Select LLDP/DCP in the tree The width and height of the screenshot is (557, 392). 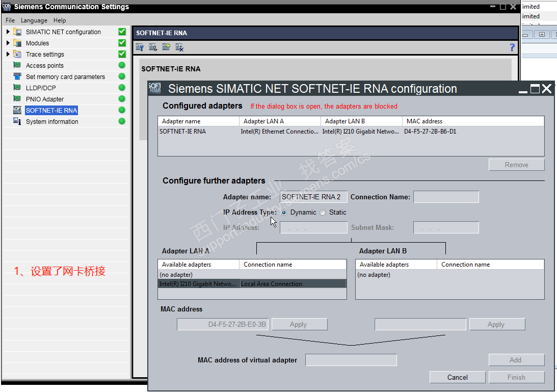click(x=41, y=88)
